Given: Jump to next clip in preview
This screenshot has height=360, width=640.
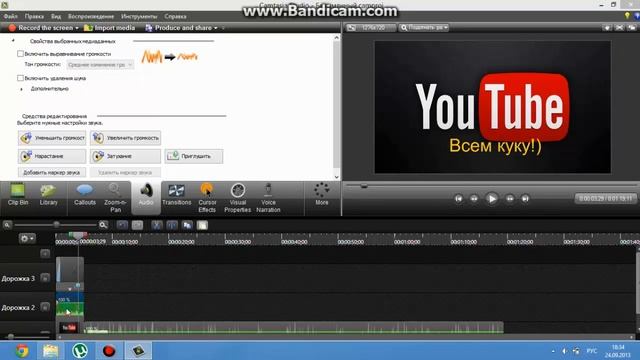Looking at the screenshot, I should tap(525, 199).
